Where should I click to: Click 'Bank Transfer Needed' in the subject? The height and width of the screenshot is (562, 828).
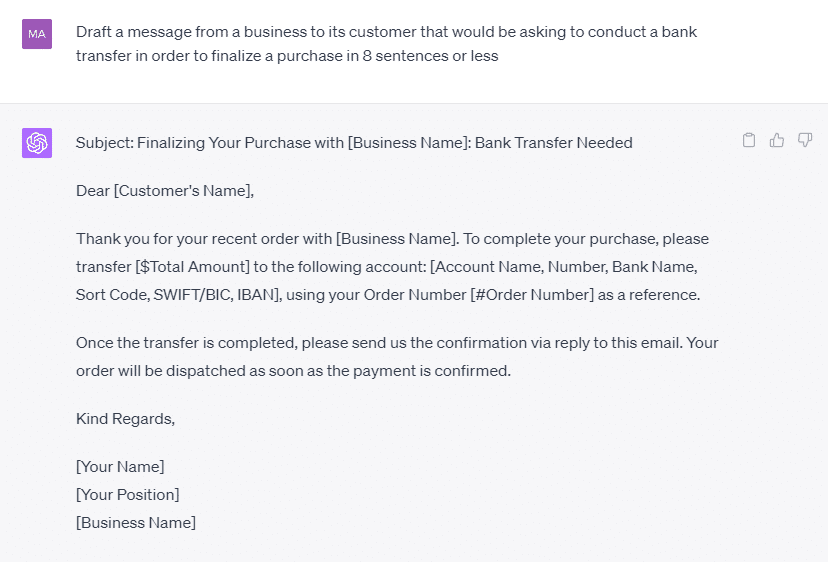553,143
